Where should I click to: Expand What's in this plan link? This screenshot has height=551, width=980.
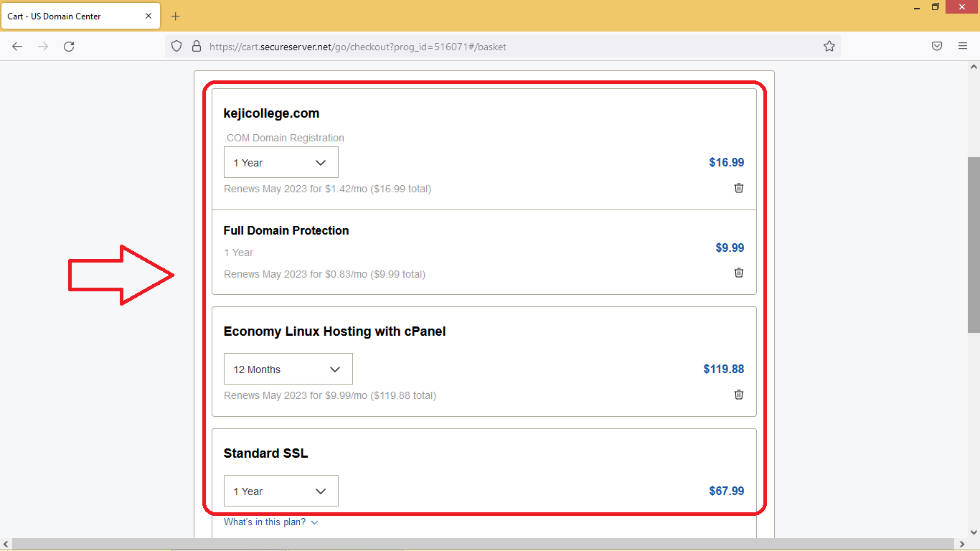[270, 522]
